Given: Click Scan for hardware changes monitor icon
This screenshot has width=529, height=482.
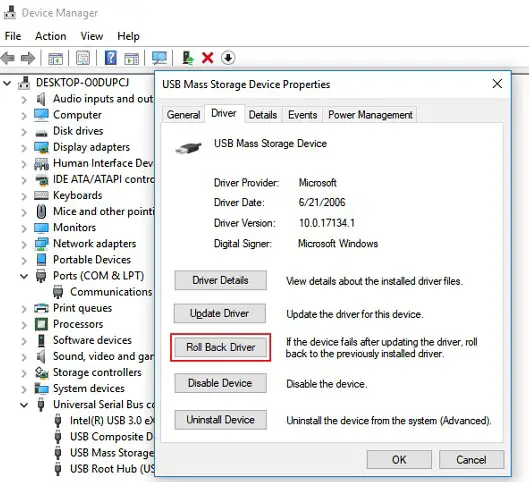Looking at the screenshot, I should [x=159, y=58].
